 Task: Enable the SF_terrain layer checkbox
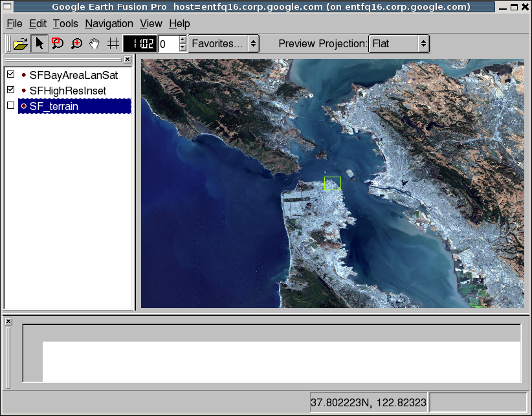click(x=10, y=105)
